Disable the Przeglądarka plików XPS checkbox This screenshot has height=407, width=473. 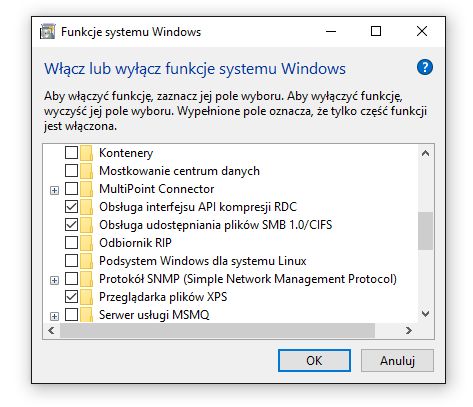pos(71,297)
